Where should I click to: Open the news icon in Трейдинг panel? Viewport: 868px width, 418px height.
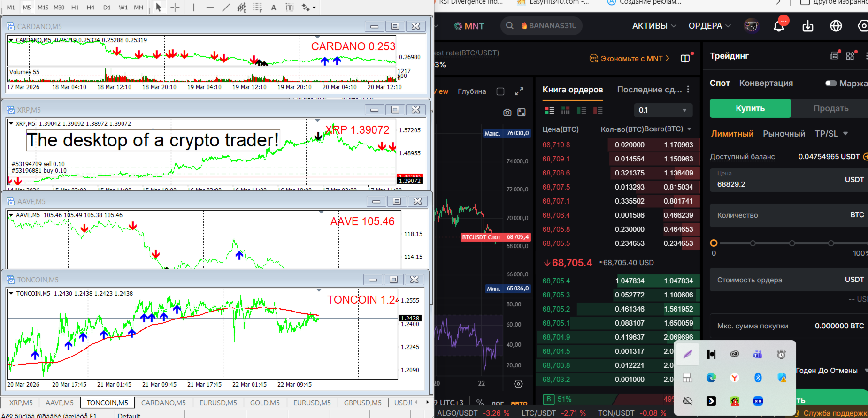pos(834,55)
